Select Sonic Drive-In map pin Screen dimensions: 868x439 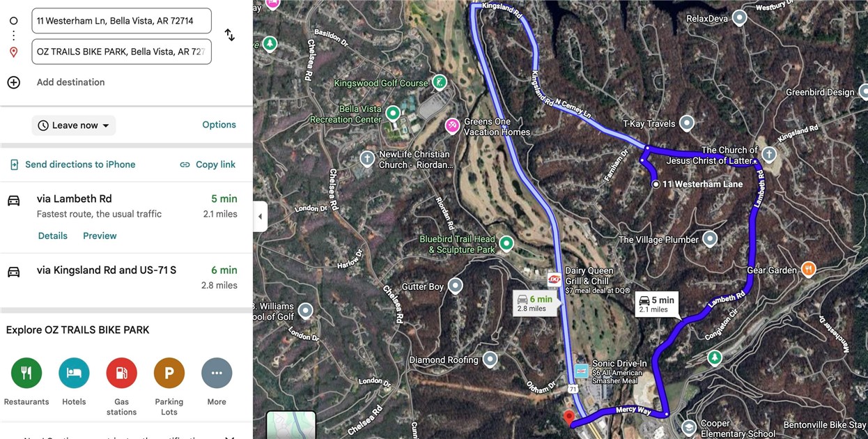[x=581, y=370]
